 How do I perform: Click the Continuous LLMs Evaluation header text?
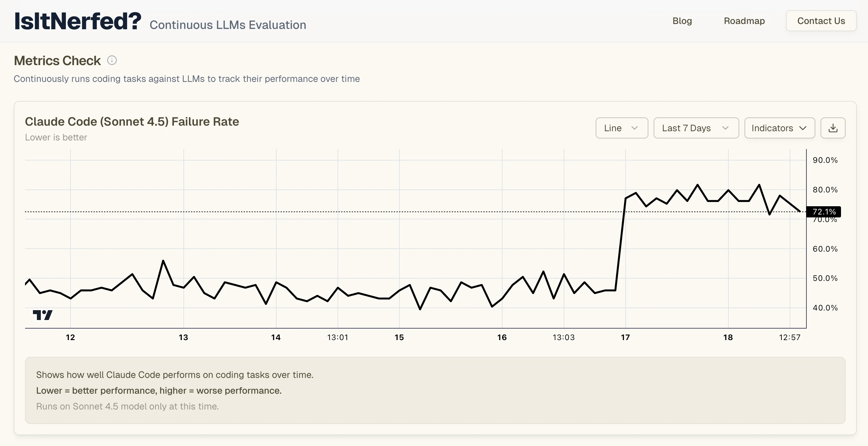[228, 25]
